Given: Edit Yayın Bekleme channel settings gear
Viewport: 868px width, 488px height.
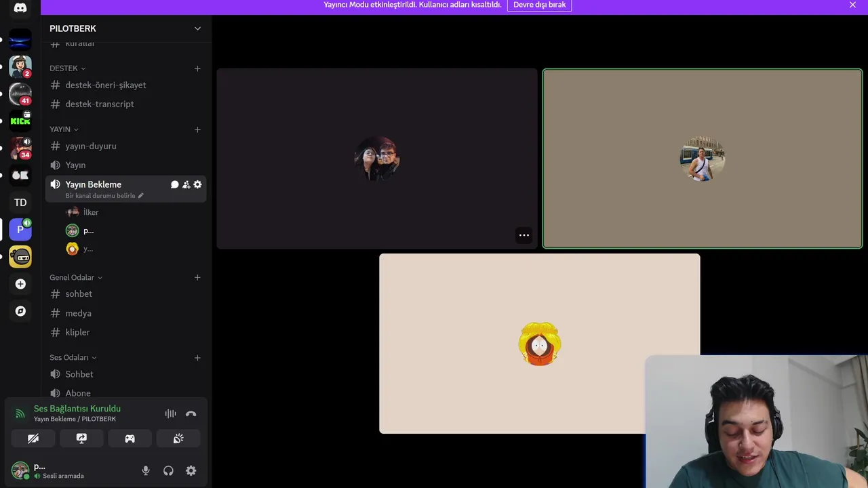Looking at the screenshot, I should click(197, 184).
